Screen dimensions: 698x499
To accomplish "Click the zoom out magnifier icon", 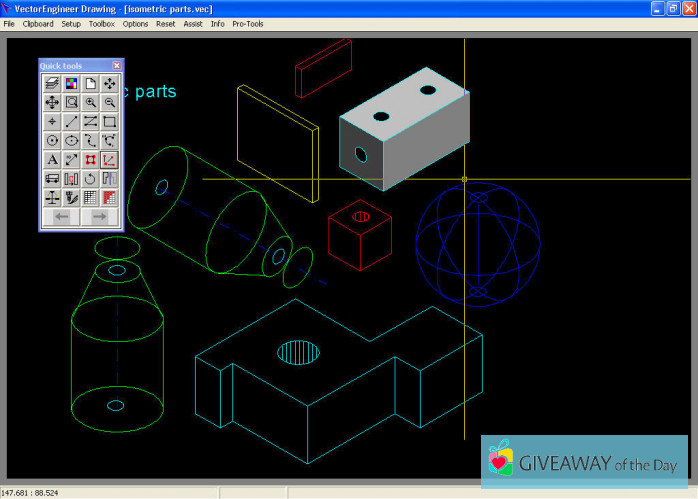I will [109, 102].
